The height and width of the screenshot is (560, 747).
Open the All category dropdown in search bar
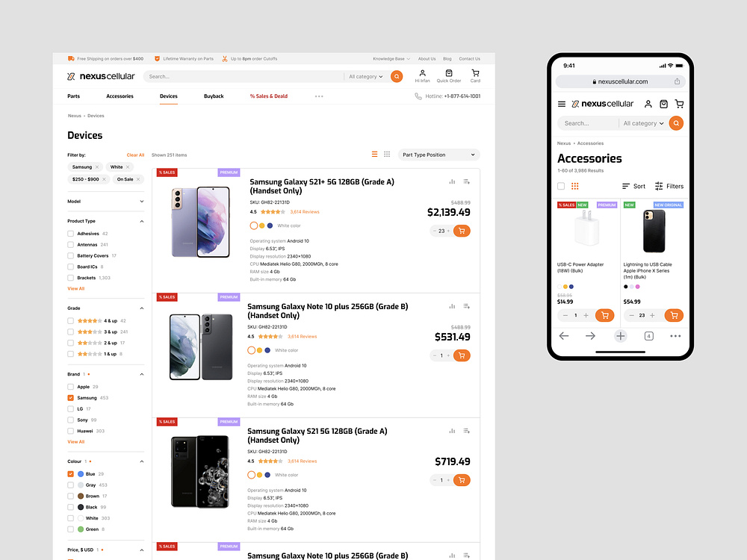pyautogui.click(x=366, y=76)
